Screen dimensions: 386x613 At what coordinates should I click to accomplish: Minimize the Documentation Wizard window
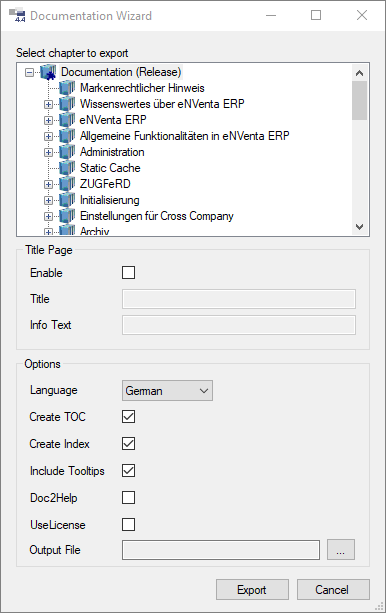[271, 15]
